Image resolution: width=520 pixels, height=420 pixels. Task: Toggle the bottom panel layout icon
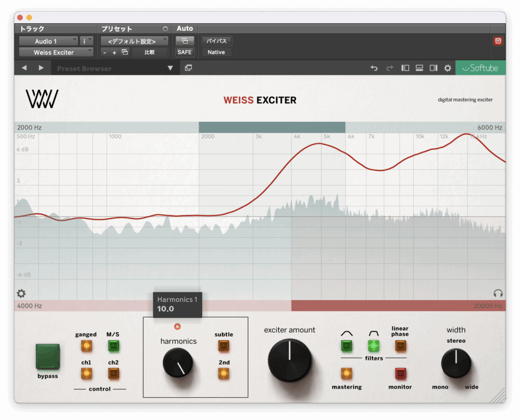click(419, 68)
